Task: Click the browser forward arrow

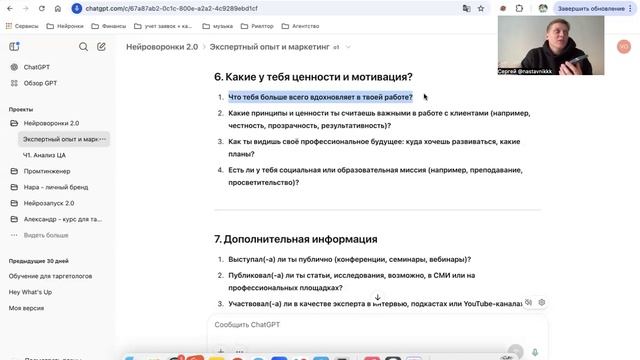Action: pos(26,9)
